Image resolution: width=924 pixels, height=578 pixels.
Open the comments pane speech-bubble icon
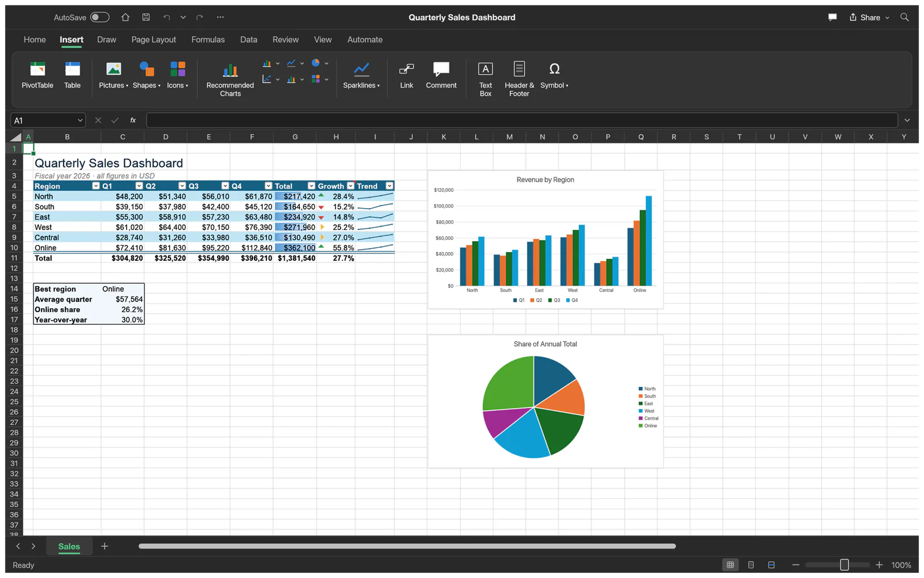(x=832, y=17)
